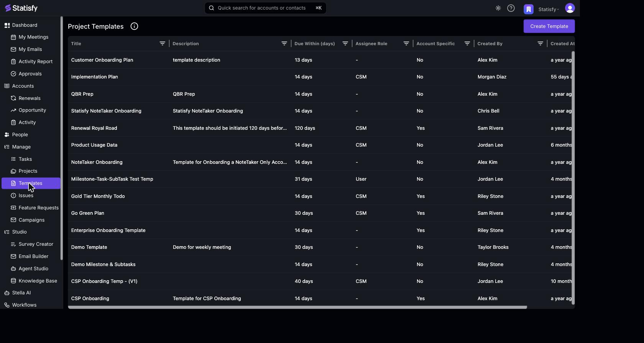This screenshot has width=644, height=343.
Task: Open the QBR Prep template title
Action: click(x=82, y=94)
